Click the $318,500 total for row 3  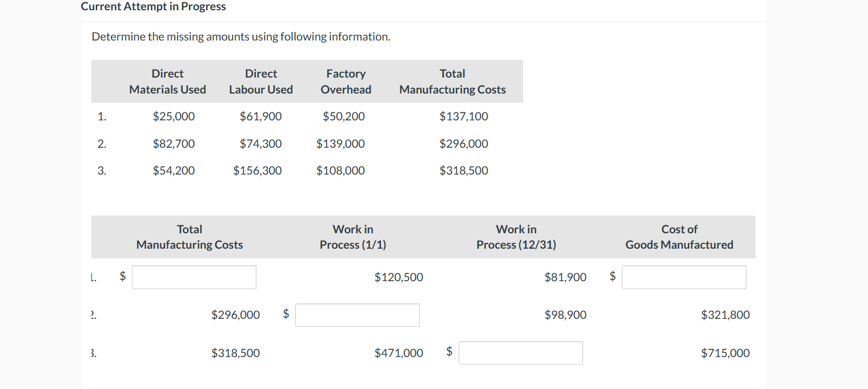464,171
